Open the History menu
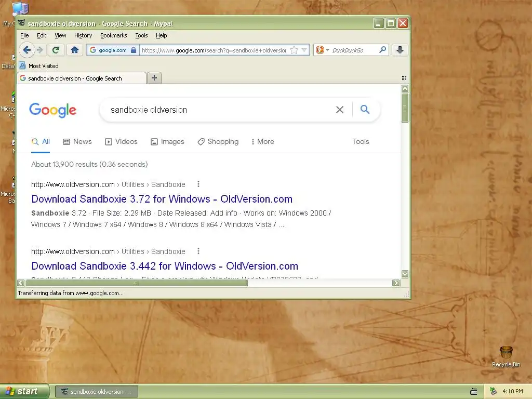Image resolution: width=532 pixels, height=399 pixels. pos(83,35)
